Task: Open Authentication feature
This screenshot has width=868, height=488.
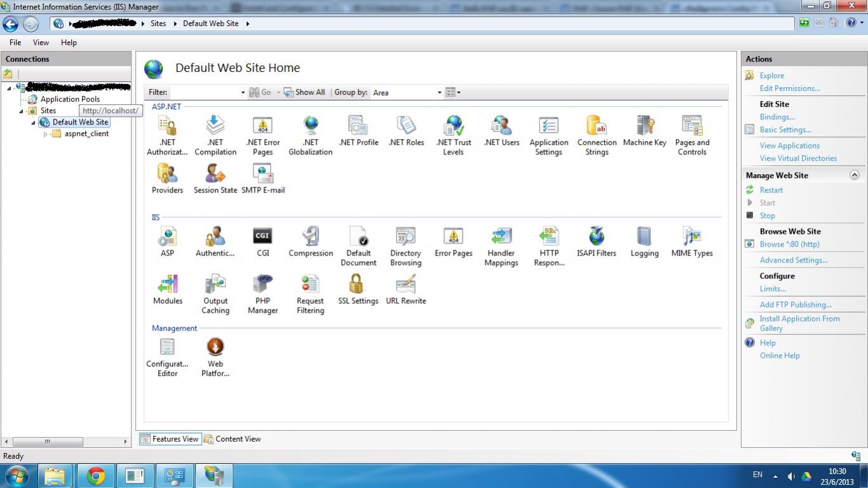Action: click(215, 241)
